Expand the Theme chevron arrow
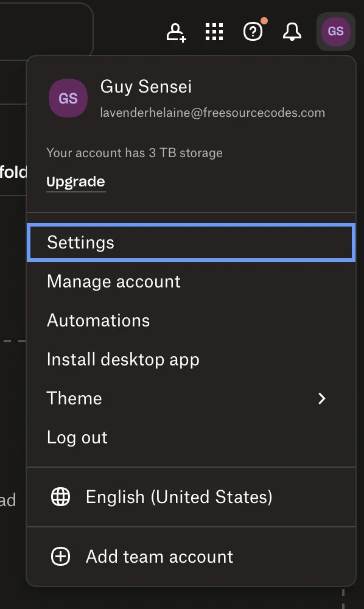364x609 pixels. [322, 398]
